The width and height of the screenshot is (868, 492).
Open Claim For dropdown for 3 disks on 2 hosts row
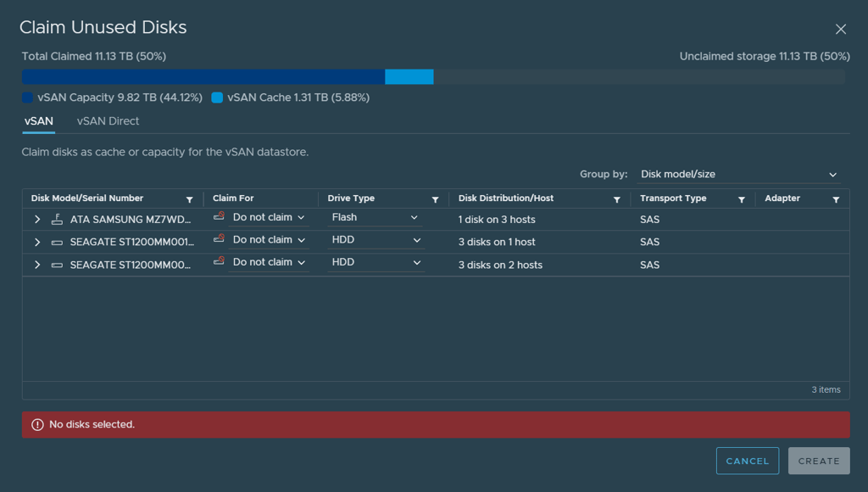coord(269,262)
